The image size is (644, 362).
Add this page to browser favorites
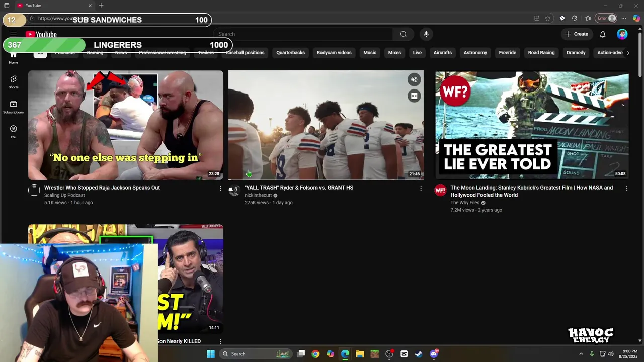(x=548, y=18)
